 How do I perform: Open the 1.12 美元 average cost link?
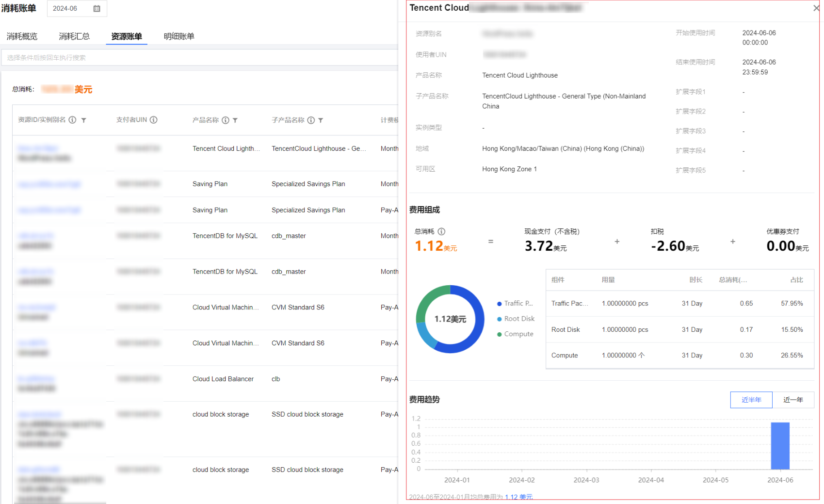[518, 497]
